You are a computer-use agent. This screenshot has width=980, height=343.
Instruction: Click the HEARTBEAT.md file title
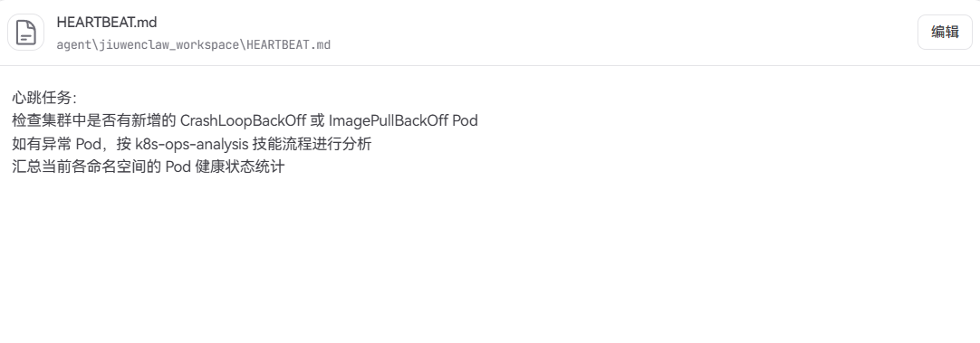pos(106,23)
